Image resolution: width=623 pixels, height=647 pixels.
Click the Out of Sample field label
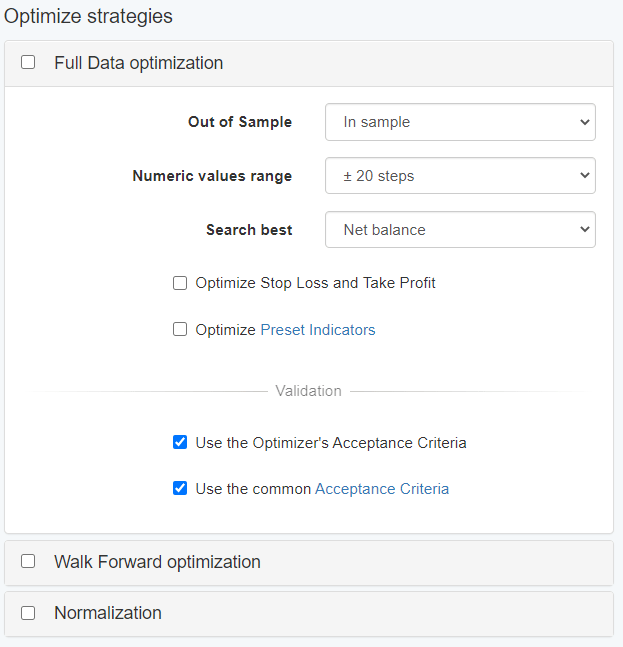(x=240, y=122)
